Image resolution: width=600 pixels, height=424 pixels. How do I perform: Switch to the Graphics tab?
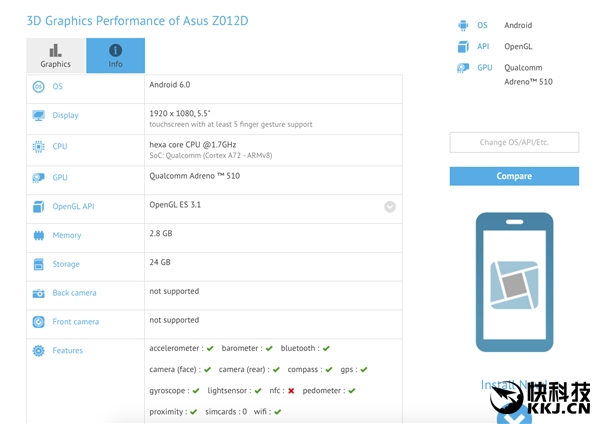56,56
